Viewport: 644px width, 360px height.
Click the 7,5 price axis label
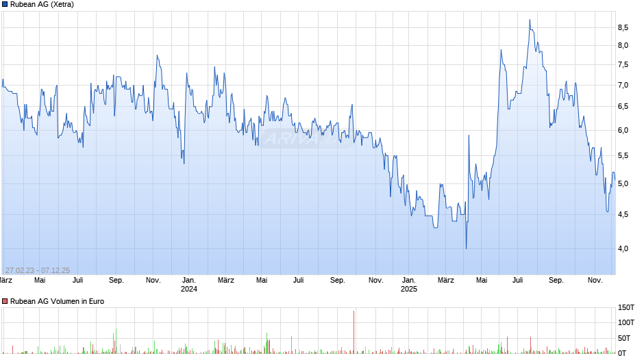click(623, 65)
